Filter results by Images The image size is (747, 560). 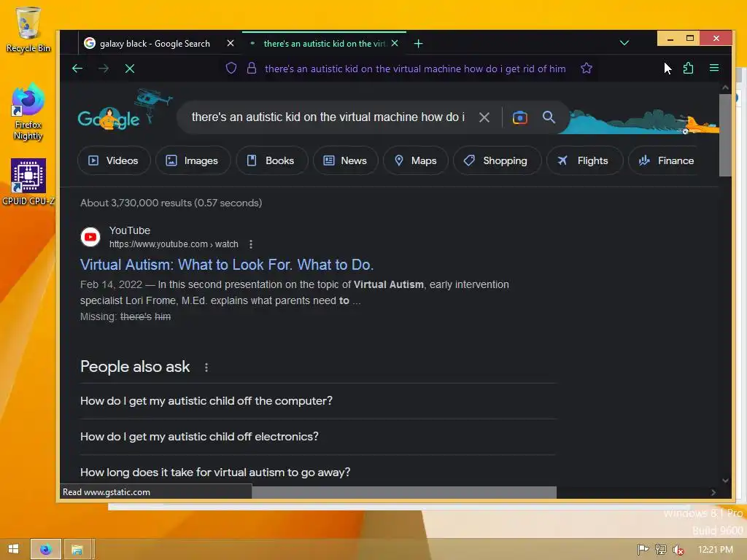coord(193,160)
